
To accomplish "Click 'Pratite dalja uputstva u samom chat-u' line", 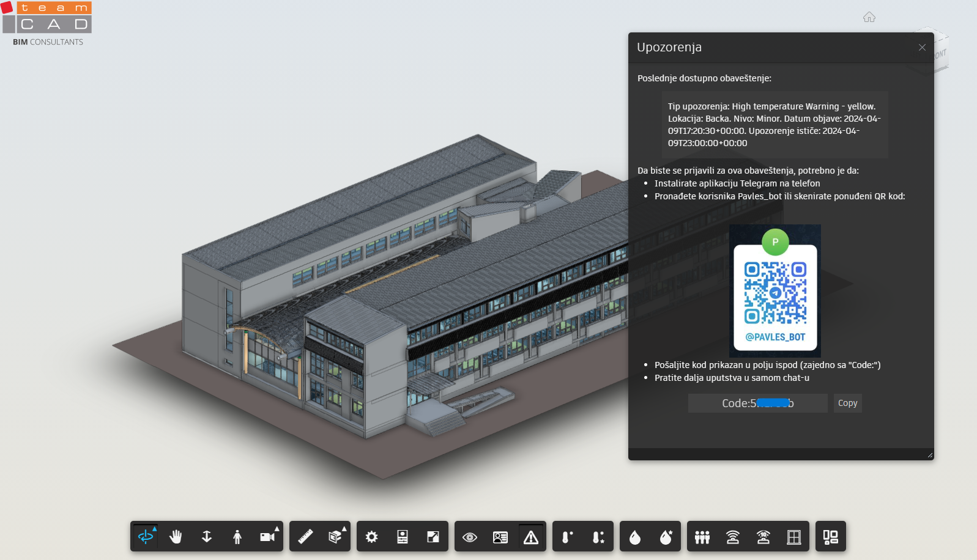I will [732, 378].
